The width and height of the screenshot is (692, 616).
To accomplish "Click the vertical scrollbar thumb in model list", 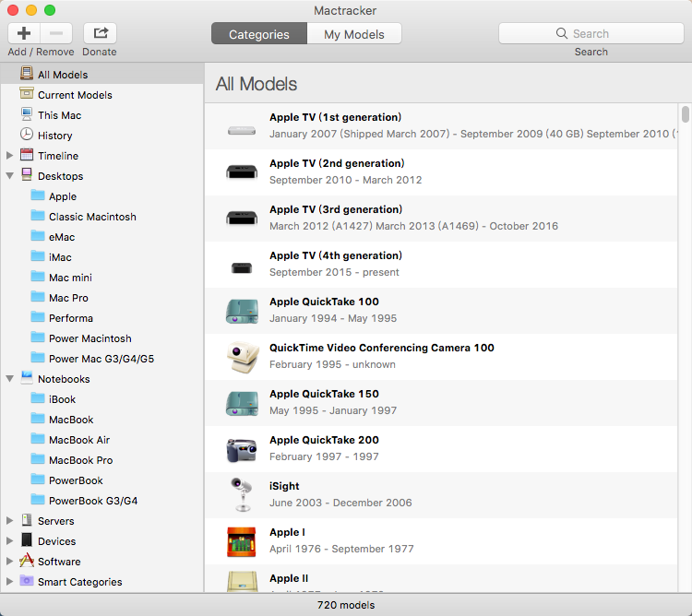I will [x=685, y=114].
